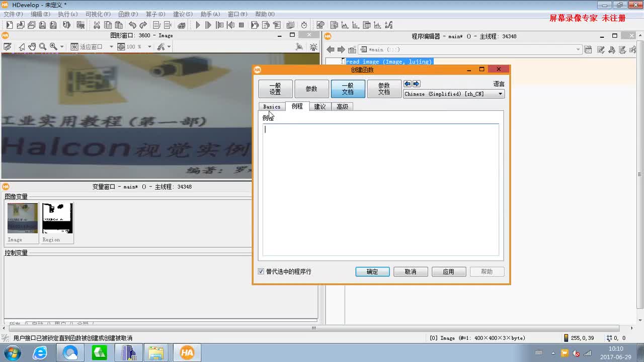Open the 算子(O) menu
The height and width of the screenshot is (362, 644).
click(x=155, y=14)
